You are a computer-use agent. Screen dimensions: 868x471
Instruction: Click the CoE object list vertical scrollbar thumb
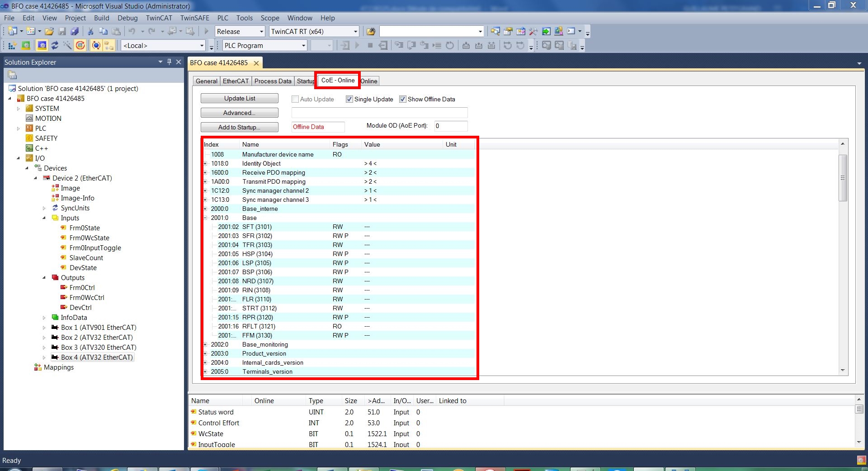tap(843, 178)
